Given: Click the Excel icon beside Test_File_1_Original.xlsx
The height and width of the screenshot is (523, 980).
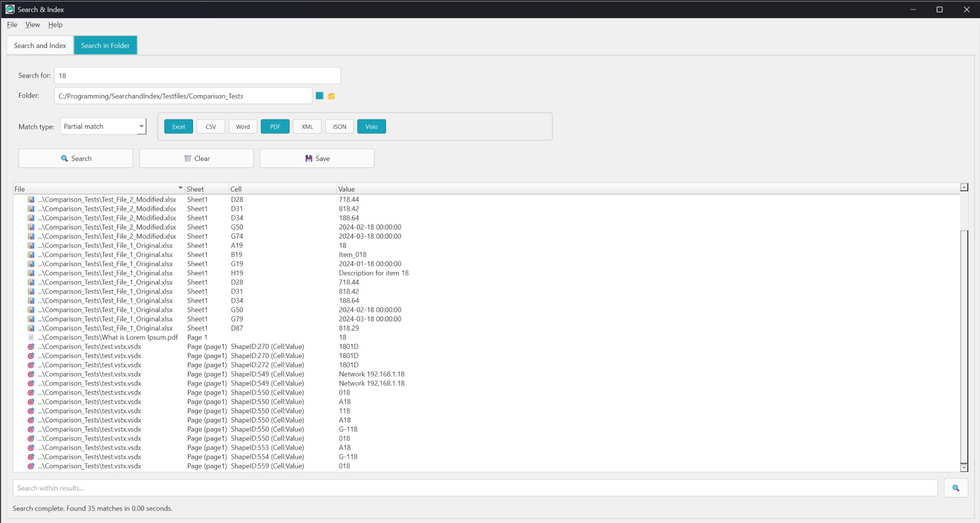Looking at the screenshot, I should (x=31, y=245).
